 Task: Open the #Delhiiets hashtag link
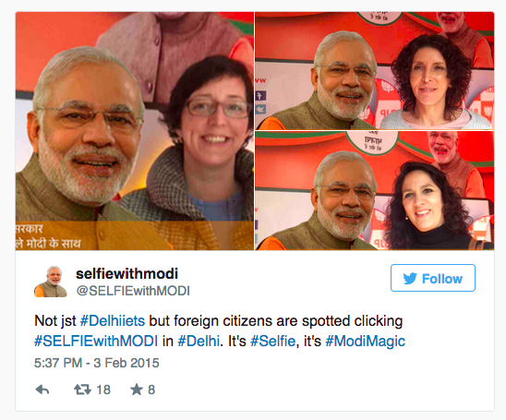pyautogui.click(x=113, y=321)
